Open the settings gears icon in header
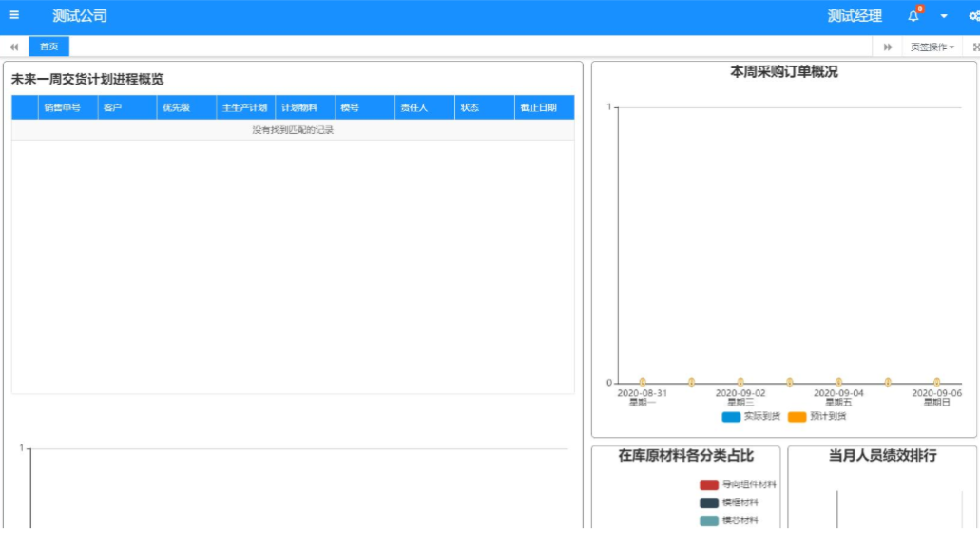 (x=973, y=16)
